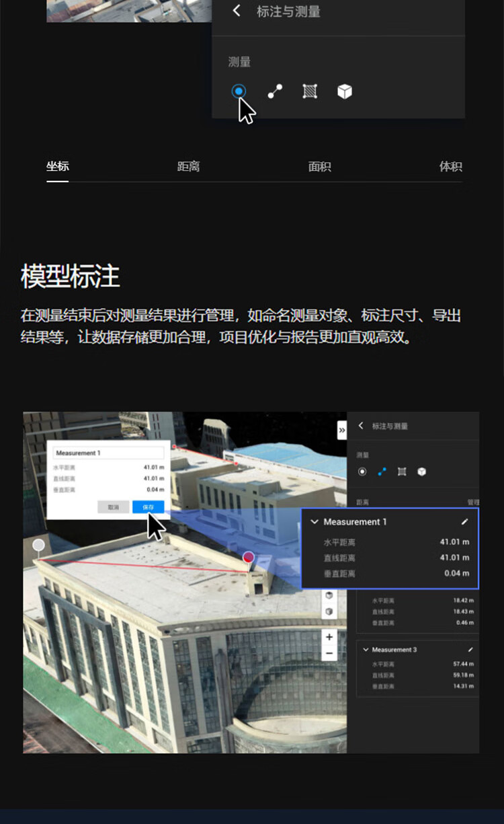Click the cube view icon nearest zoom-in

coord(329,611)
